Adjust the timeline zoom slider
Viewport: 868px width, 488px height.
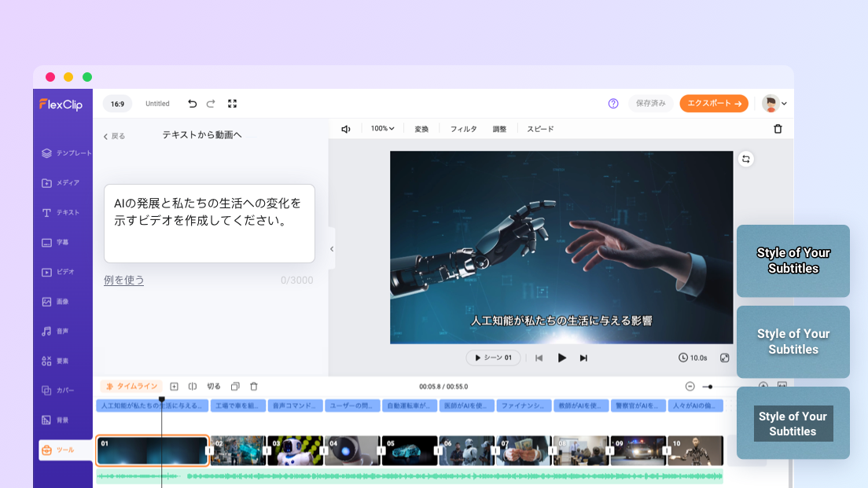click(710, 387)
